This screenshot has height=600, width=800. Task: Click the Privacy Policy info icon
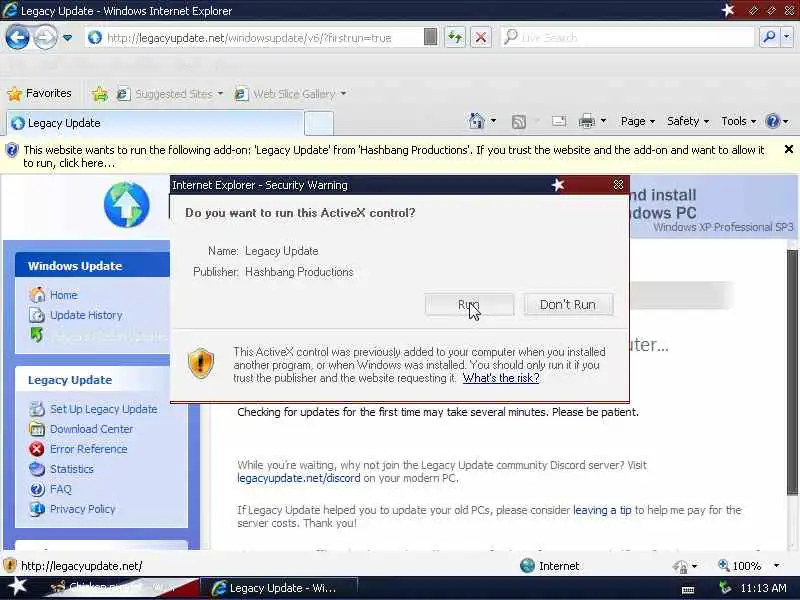pyautogui.click(x=37, y=509)
